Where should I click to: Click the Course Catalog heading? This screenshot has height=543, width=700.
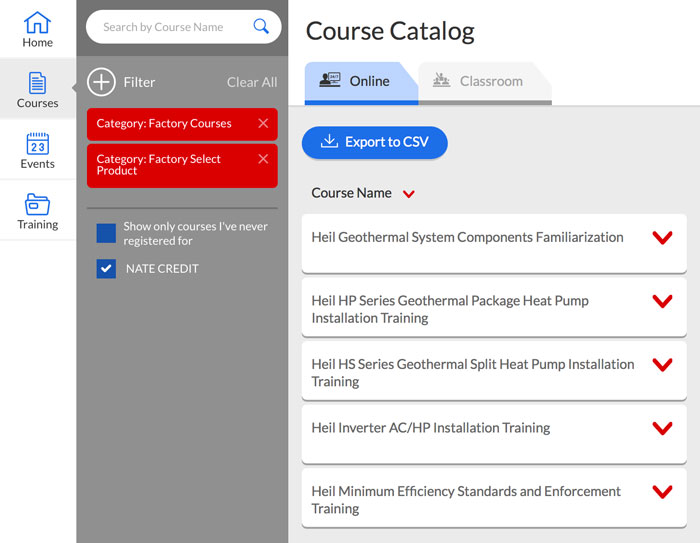[x=390, y=31]
